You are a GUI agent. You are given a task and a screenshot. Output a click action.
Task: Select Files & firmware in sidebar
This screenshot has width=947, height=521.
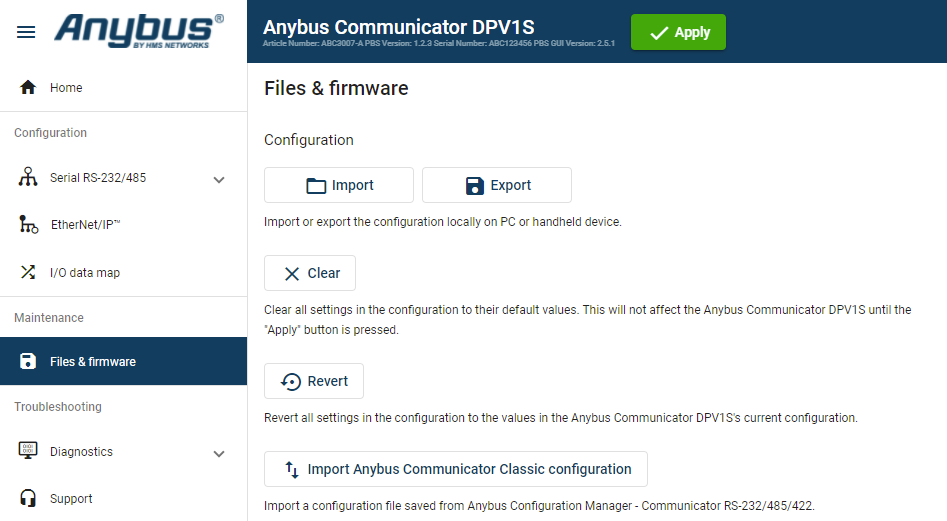tap(123, 361)
